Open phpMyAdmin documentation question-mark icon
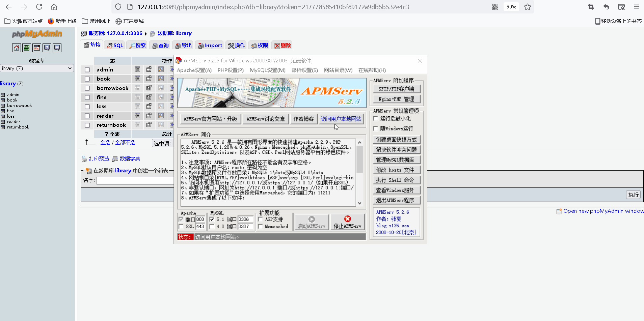This screenshot has height=321, width=644. coord(47,48)
